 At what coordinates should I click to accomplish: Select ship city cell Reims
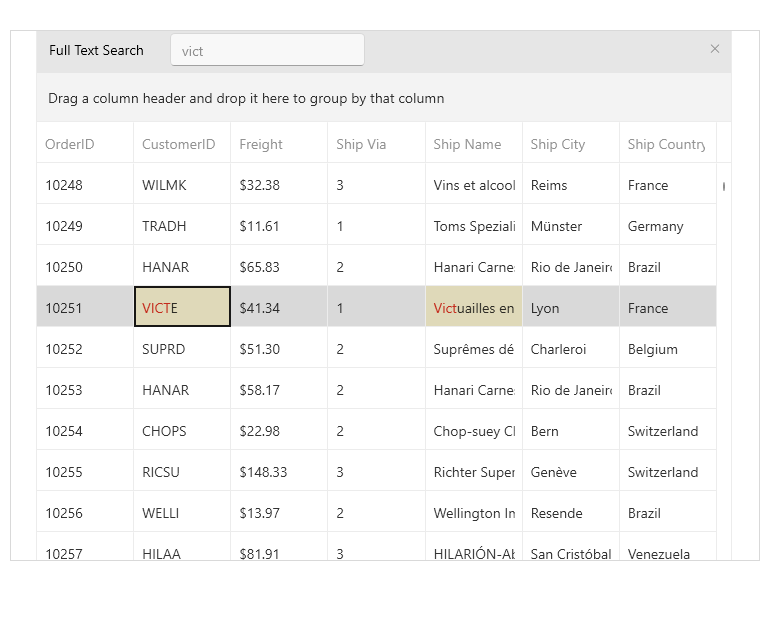571,184
